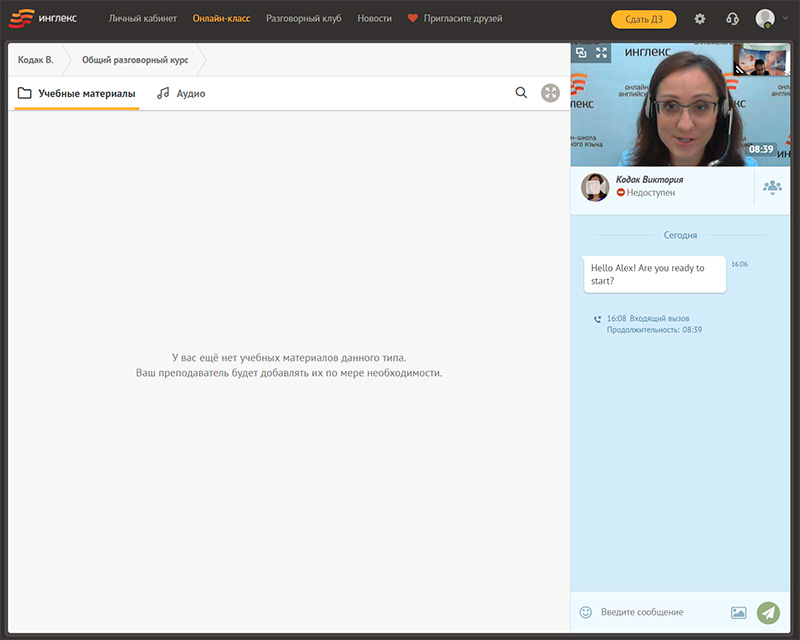Pop out the video window
This screenshot has height=640, width=800.
pos(582,52)
